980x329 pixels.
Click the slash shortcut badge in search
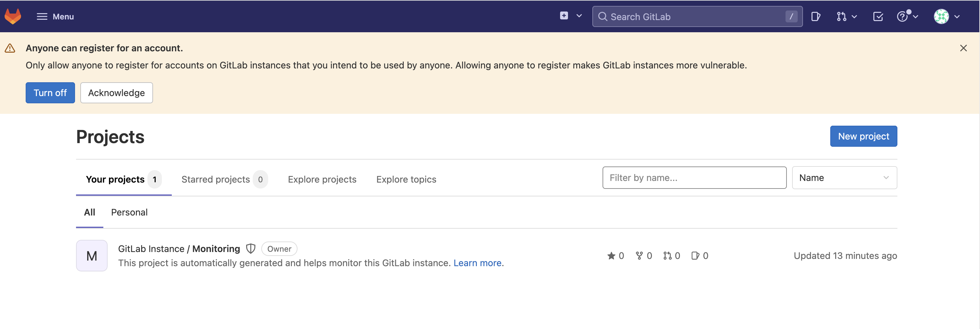pos(791,16)
